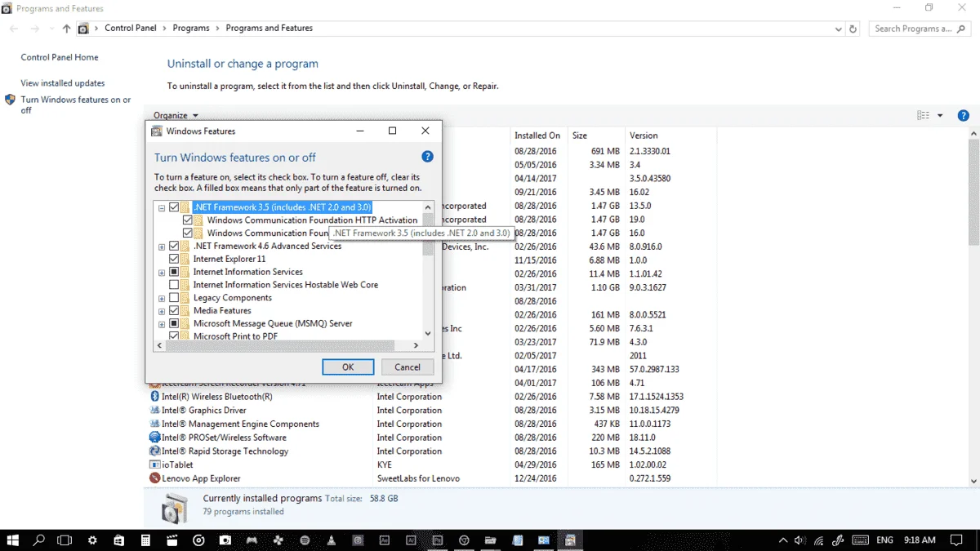Select the Intel Wireless Bluetooth program icon
The image size is (980, 551).
(154, 397)
